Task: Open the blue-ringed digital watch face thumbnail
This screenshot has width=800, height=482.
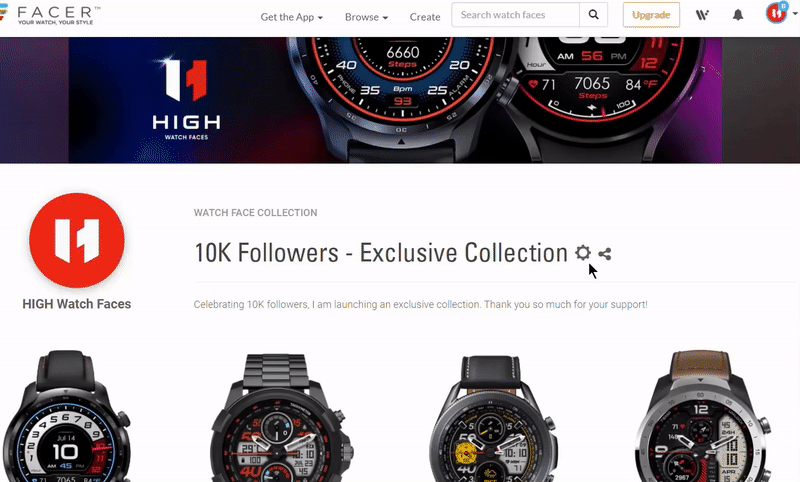Action: [66, 416]
